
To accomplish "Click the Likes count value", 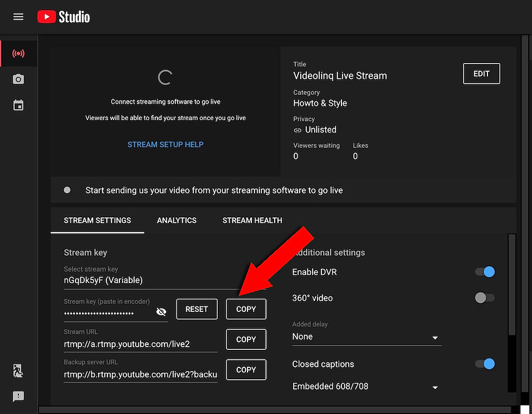I will pos(355,156).
